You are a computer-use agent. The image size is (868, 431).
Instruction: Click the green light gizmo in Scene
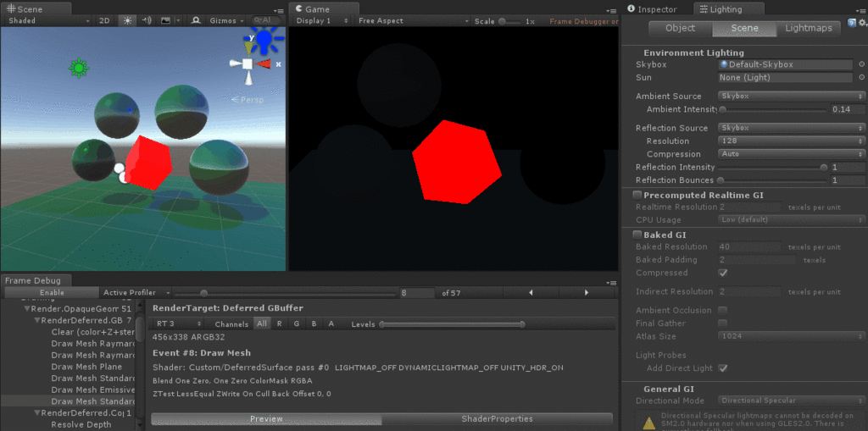point(79,68)
